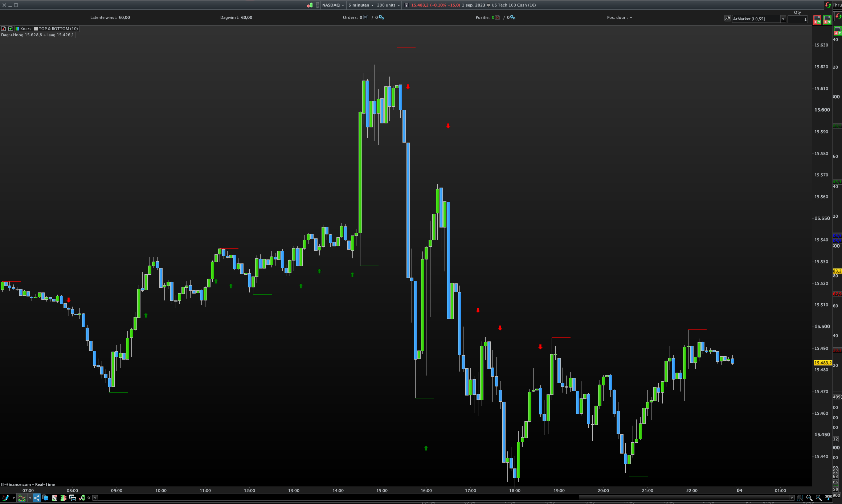Toggle the candlestick chart style icon

click(x=310, y=5)
